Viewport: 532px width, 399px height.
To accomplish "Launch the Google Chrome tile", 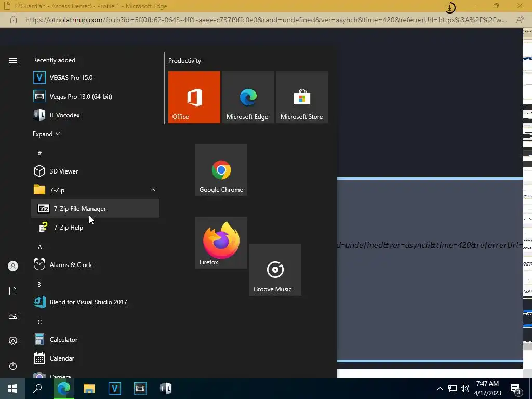I will click(x=221, y=170).
